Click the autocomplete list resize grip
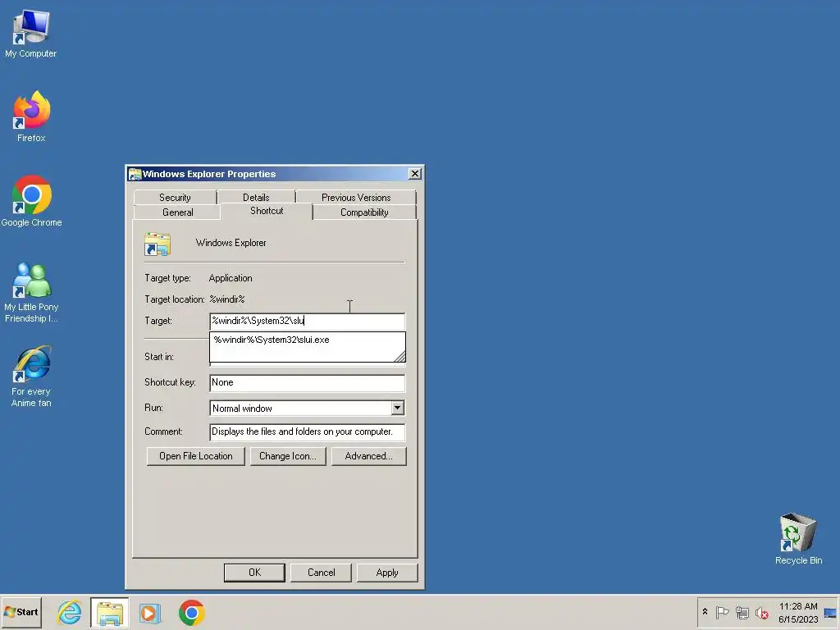This screenshot has height=630, width=840. (399, 357)
